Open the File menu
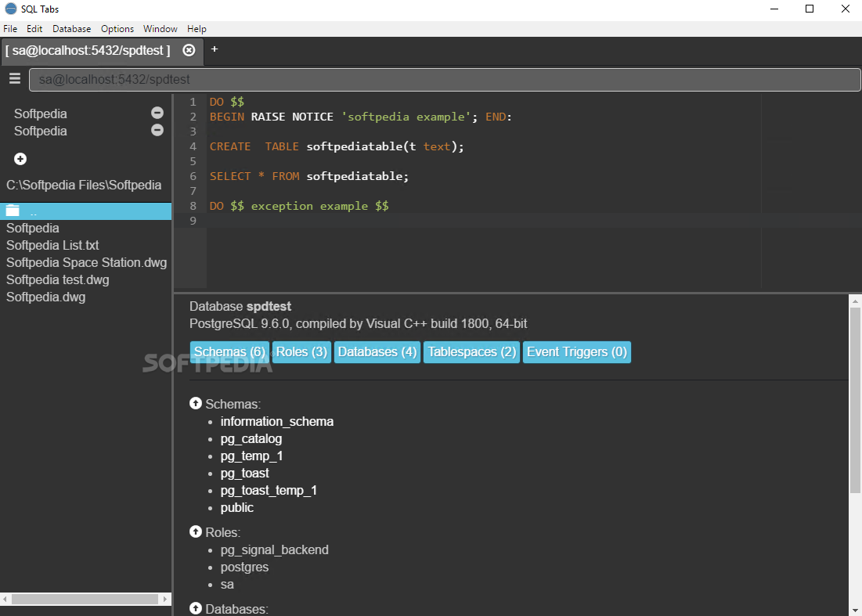The width and height of the screenshot is (862, 616). pyautogui.click(x=10, y=29)
